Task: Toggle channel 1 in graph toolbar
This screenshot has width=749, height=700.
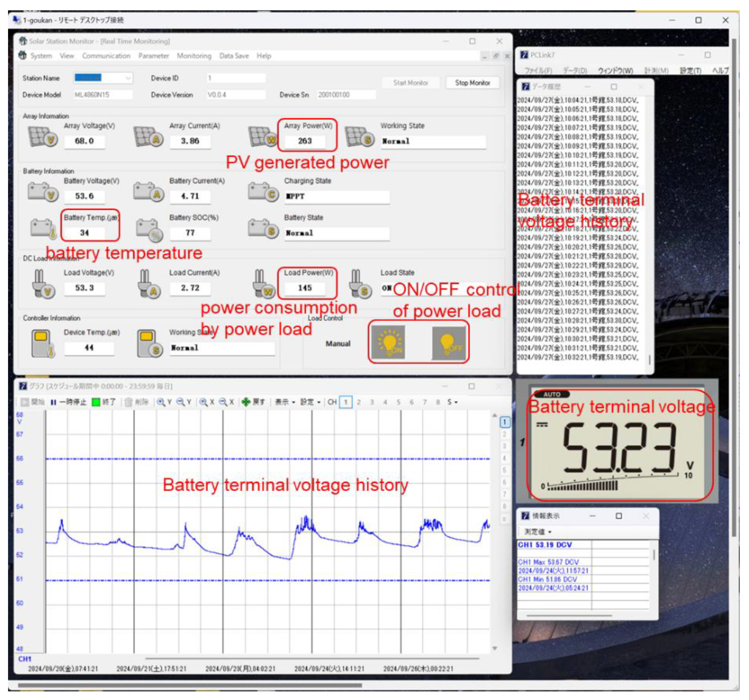Action: click(x=346, y=402)
